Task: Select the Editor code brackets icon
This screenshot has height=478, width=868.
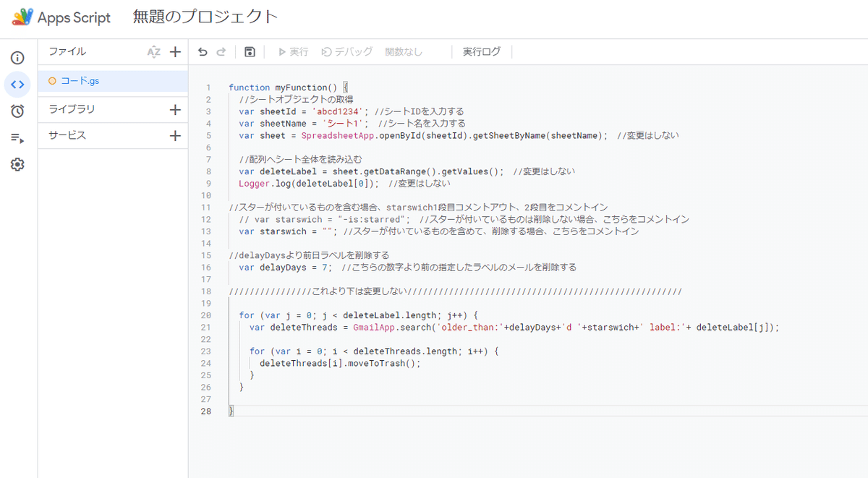Action: [x=17, y=85]
